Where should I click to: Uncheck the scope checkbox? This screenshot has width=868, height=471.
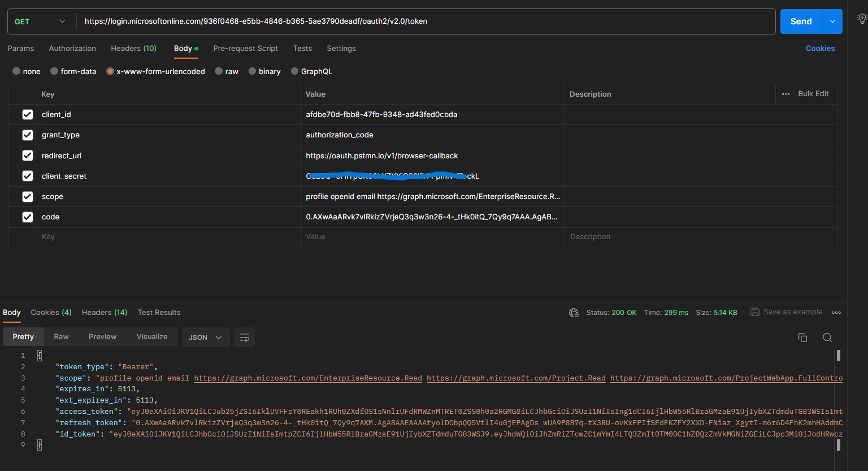pyautogui.click(x=28, y=197)
